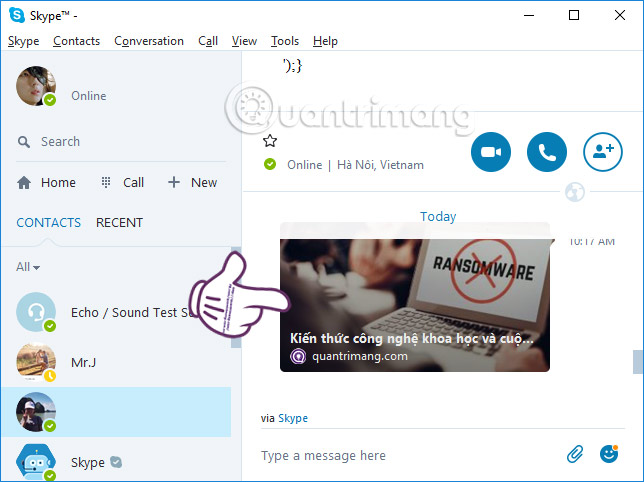Click the dial pad icon beside Call
The height and width of the screenshot is (482, 644).
[106, 182]
